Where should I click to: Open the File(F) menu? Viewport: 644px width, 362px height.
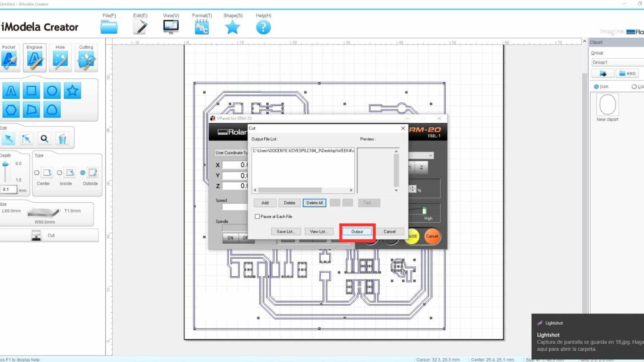(109, 15)
